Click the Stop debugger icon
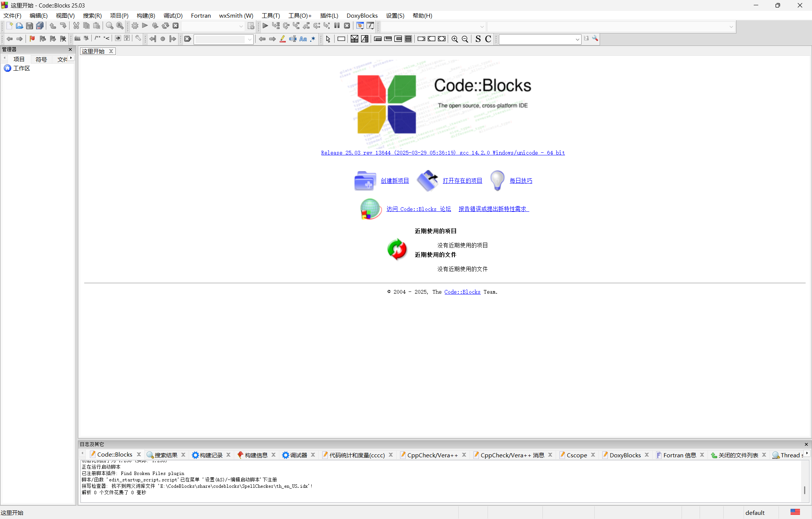Image resolution: width=812 pixels, height=519 pixels. [347, 26]
